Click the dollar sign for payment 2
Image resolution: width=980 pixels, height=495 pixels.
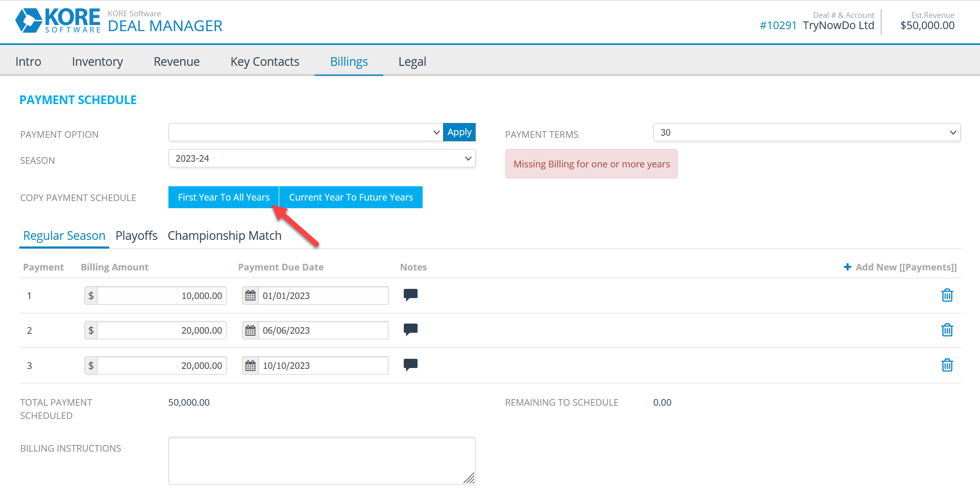pyautogui.click(x=91, y=330)
